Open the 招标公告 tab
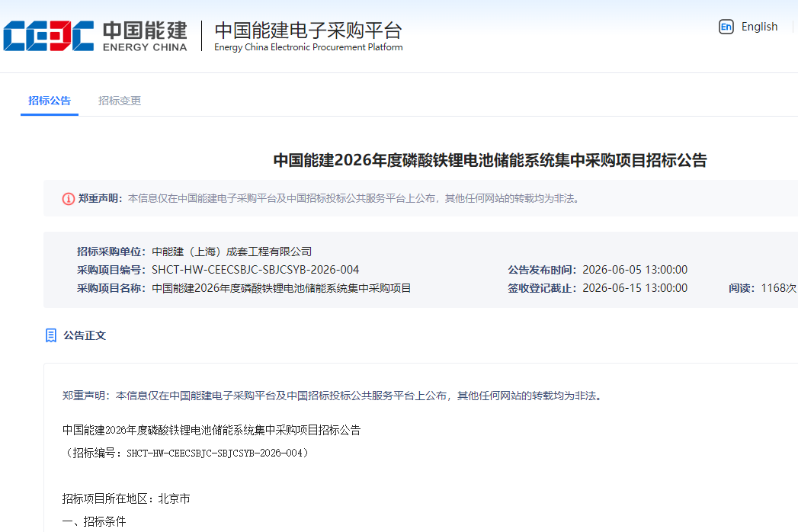Screen dimensions: 798x532 click(x=50, y=101)
